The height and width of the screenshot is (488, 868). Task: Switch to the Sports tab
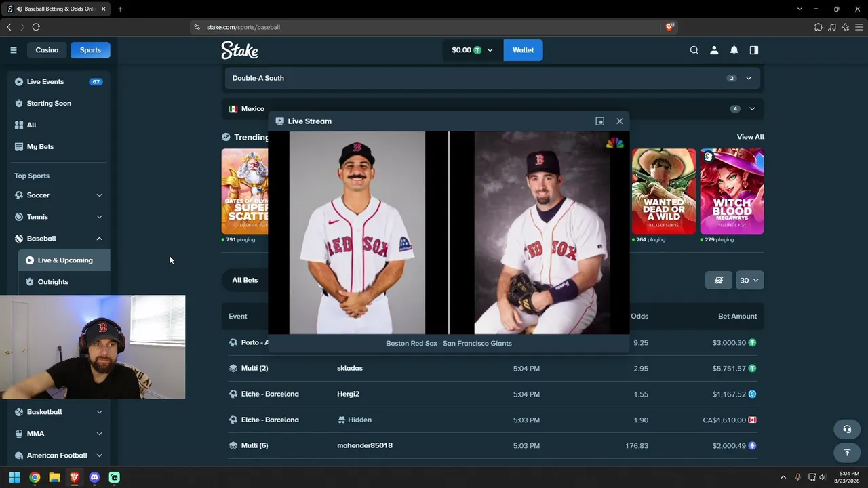(90, 50)
